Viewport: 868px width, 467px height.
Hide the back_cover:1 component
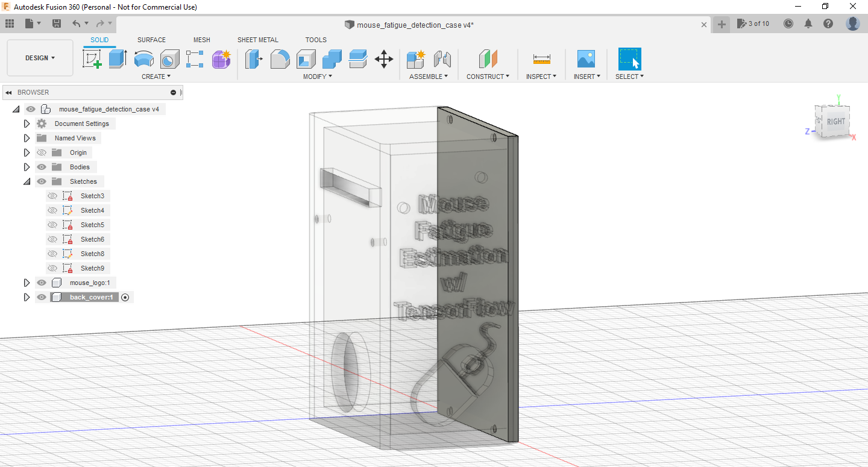[41, 296]
